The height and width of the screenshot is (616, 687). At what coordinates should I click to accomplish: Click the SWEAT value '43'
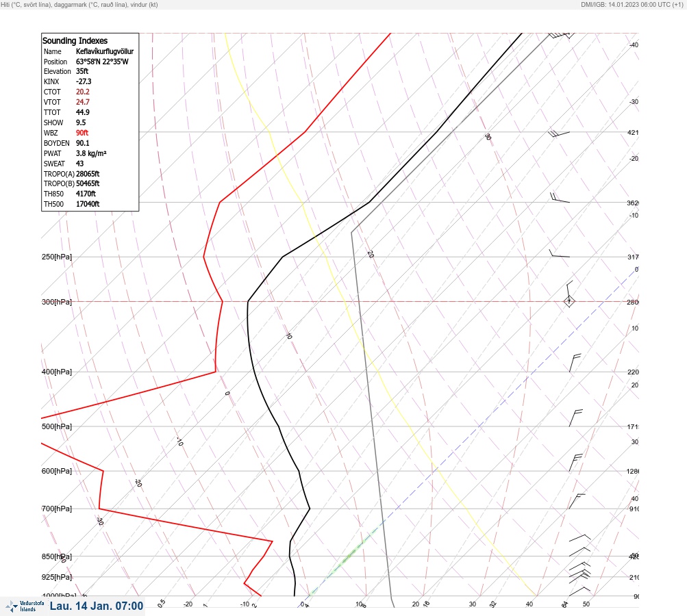tap(79, 164)
